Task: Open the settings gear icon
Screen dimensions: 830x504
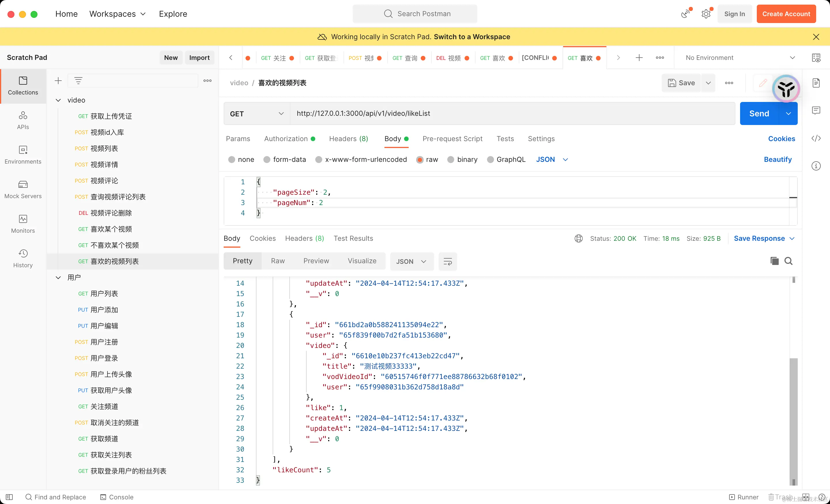Action: coord(706,14)
